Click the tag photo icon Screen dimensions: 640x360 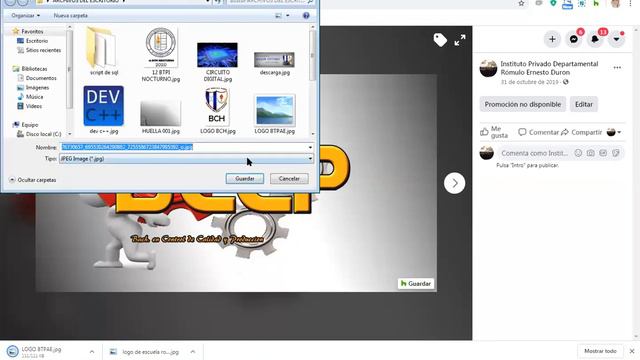440,40
